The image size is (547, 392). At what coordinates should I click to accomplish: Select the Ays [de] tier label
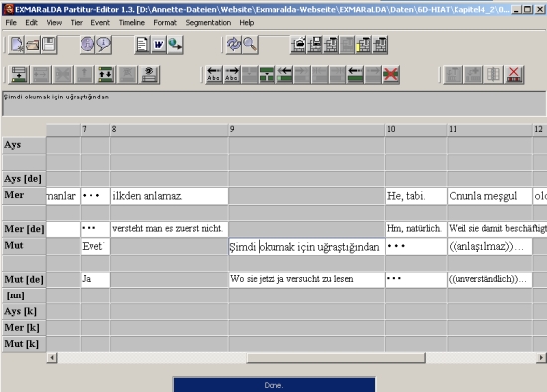coord(24,179)
